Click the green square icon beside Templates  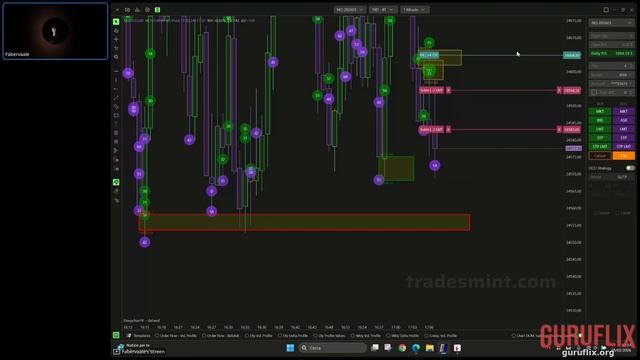(x=116, y=335)
